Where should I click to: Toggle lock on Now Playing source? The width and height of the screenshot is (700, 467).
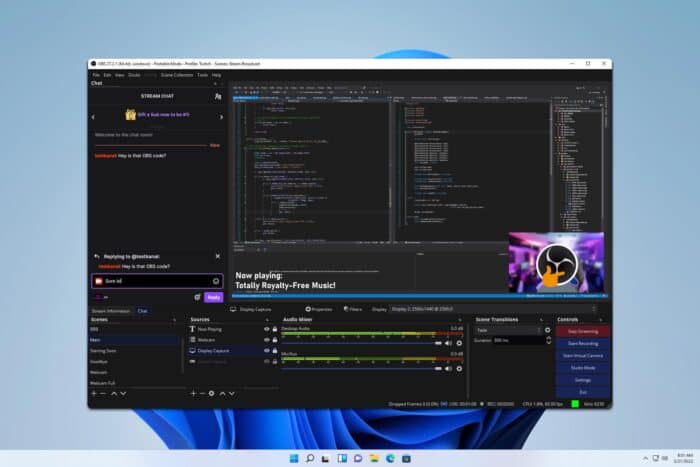275,329
